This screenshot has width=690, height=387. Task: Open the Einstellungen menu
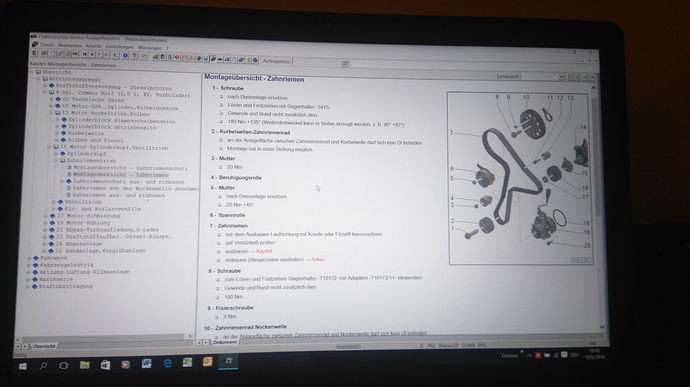(119, 47)
